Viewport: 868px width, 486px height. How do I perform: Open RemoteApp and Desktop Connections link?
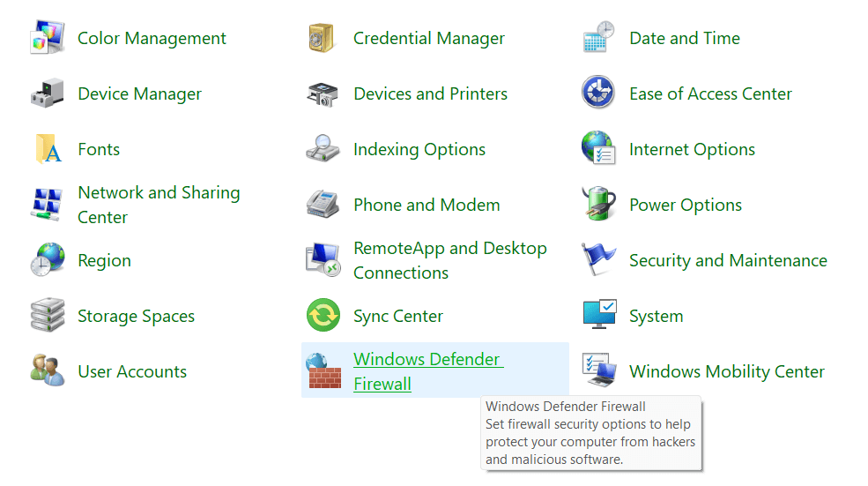450,260
